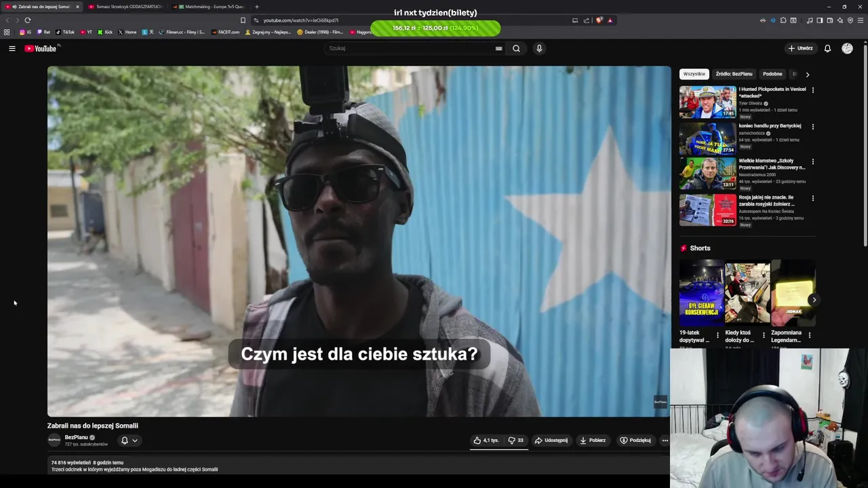Viewport: 868px width, 488px height.
Task: Open options for the Zapomniana Legendarn... Short
Action: pyautogui.click(x=809, y=335)
